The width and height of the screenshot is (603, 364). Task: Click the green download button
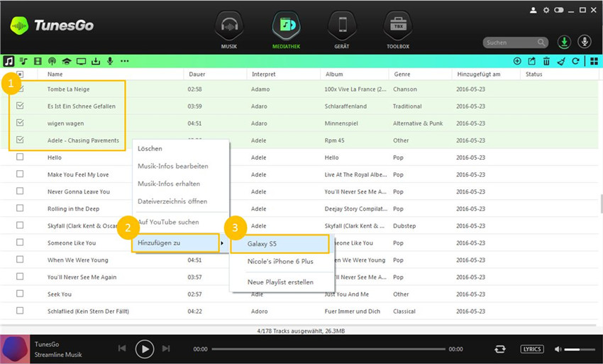pos(564,42)
